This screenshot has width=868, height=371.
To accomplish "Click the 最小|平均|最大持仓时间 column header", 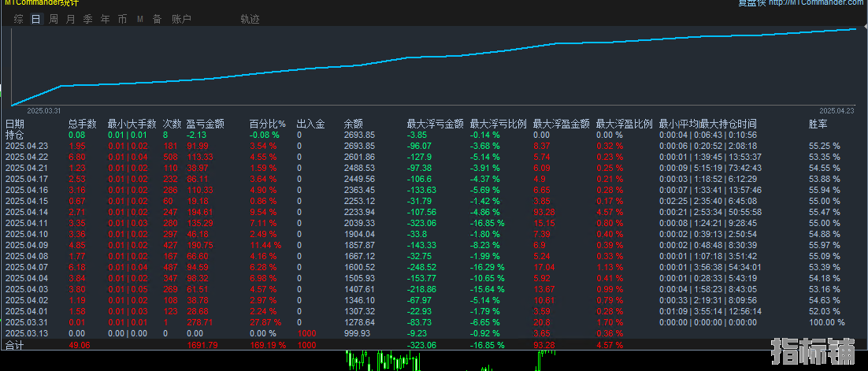I will [707, 124].
